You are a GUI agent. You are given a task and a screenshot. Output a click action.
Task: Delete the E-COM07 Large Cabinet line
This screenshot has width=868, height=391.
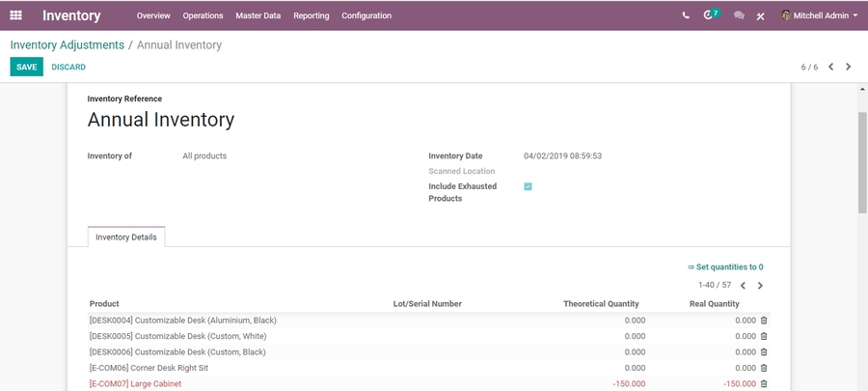(x=764, y=384)
